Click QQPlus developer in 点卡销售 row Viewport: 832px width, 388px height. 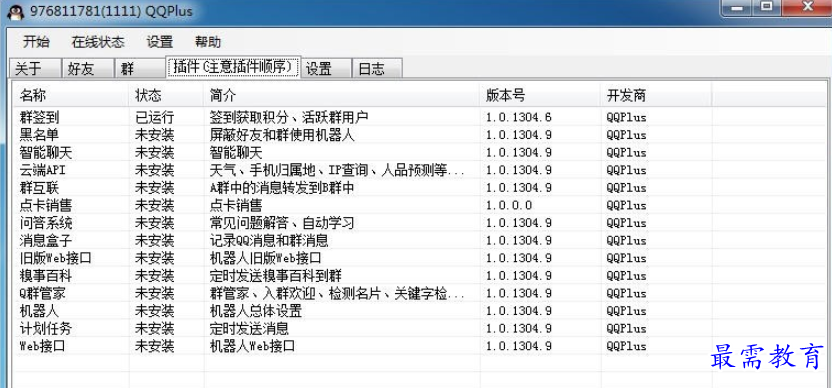coord(627,205)
